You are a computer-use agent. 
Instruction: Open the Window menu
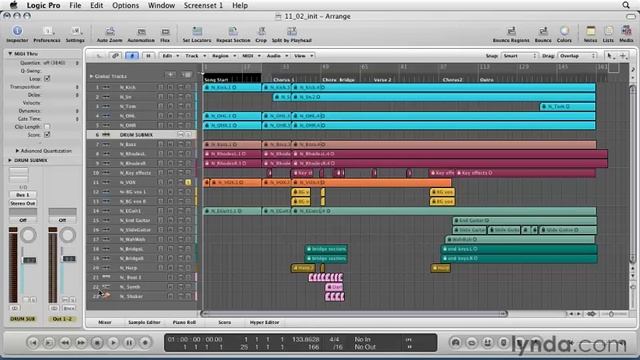161,5
